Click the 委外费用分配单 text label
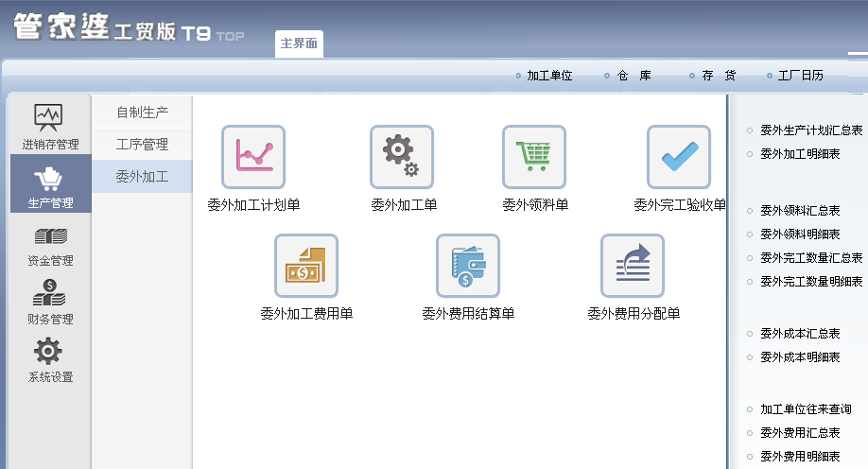Screen dimensions: 868x469 click(634, 313)
